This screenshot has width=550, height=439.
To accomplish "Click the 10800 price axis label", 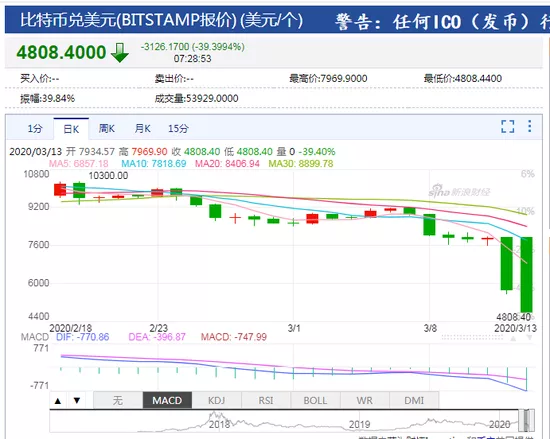I will click(x=36, y=174).
